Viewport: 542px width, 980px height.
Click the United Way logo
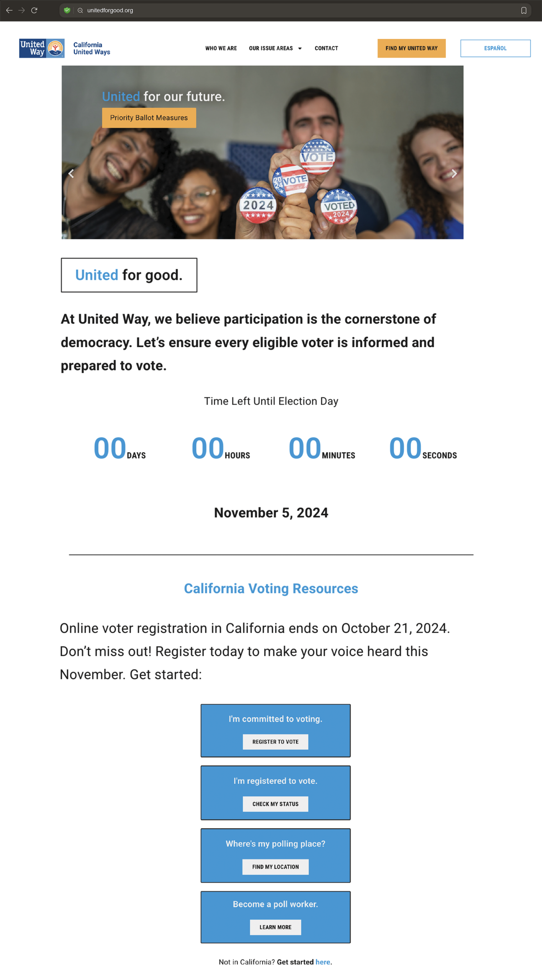[x=42, y=48]
